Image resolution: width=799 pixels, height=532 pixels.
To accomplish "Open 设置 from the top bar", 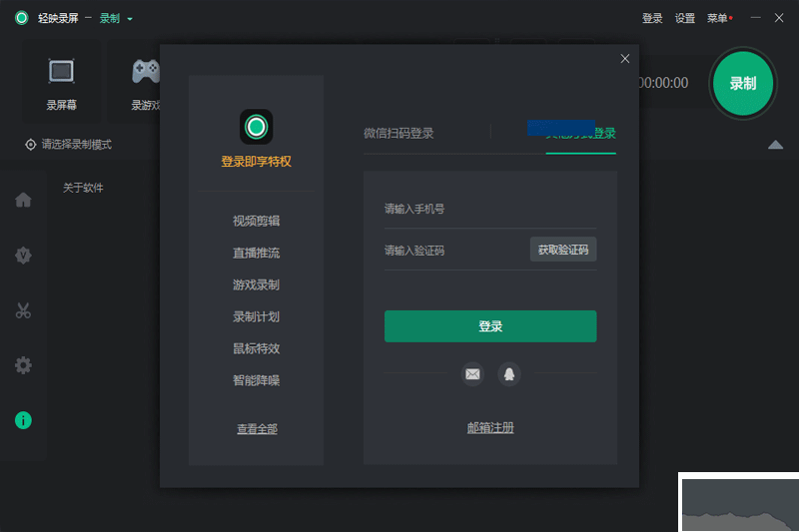I will coord(684,18).
